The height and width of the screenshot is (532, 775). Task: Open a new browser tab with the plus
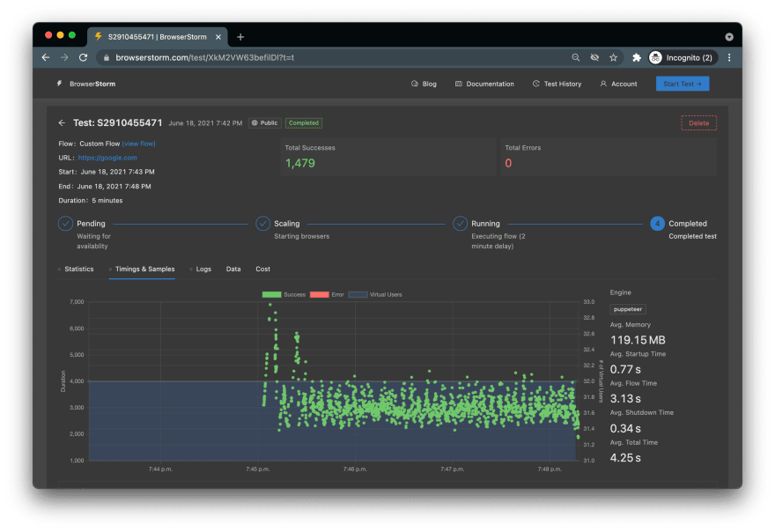coord(240,37)
